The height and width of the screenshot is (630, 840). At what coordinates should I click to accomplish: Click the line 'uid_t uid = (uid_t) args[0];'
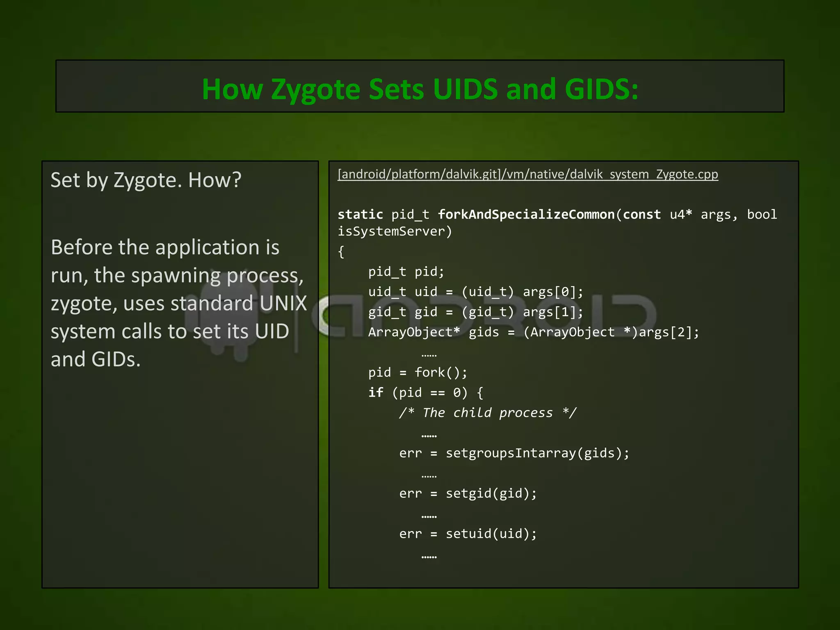[476, 292]
